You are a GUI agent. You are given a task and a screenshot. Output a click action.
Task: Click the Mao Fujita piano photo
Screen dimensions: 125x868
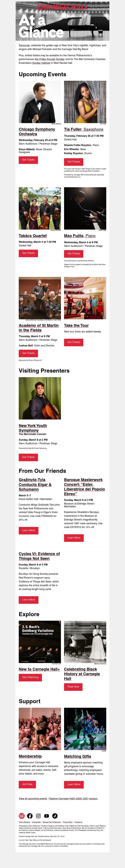[85, 208]
